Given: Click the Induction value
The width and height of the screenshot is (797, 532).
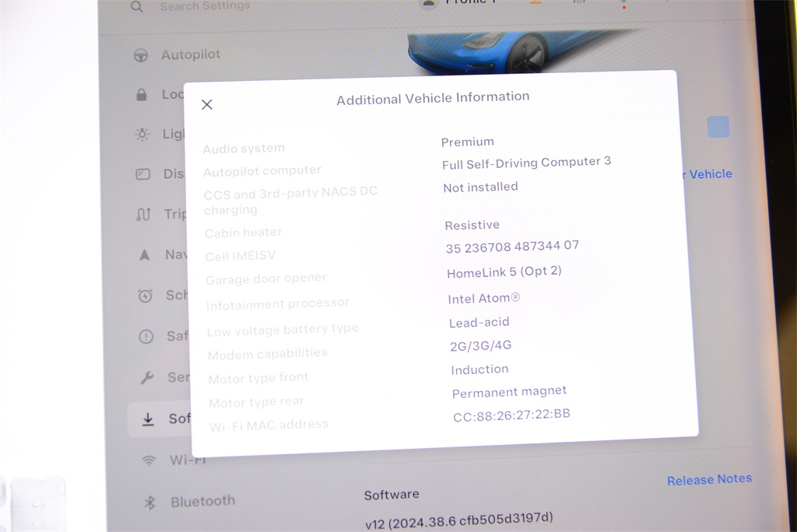Looking at the screenshot, I should pyautogui.click(x=479, y=369).
